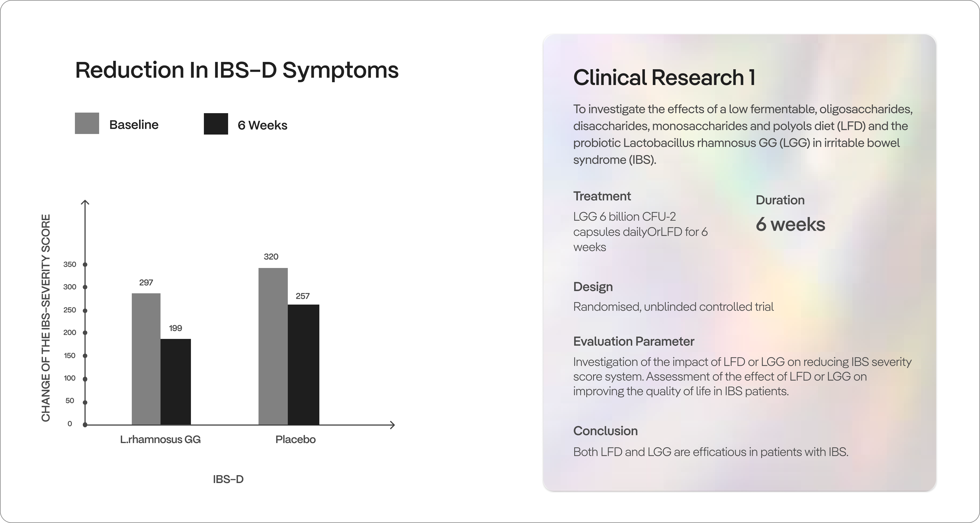
Task: Click the gray Baseline legend swatch
Action: pos(87,123)
